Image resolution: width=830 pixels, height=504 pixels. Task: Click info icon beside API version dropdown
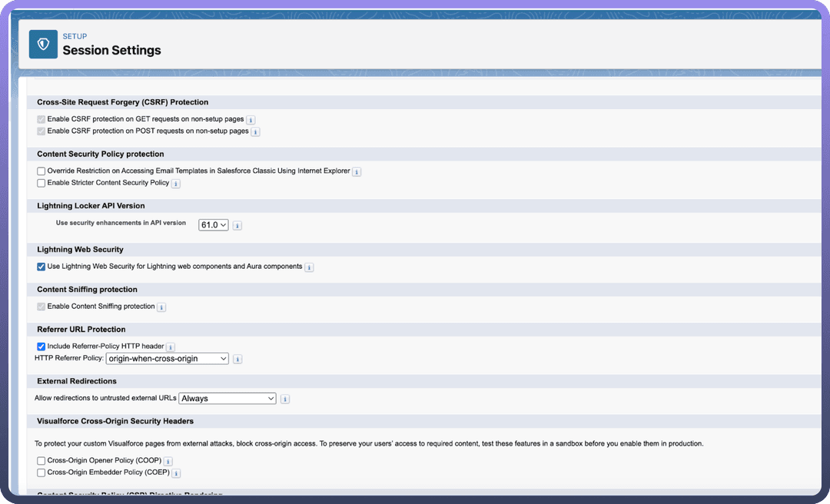tap(237, 225)
